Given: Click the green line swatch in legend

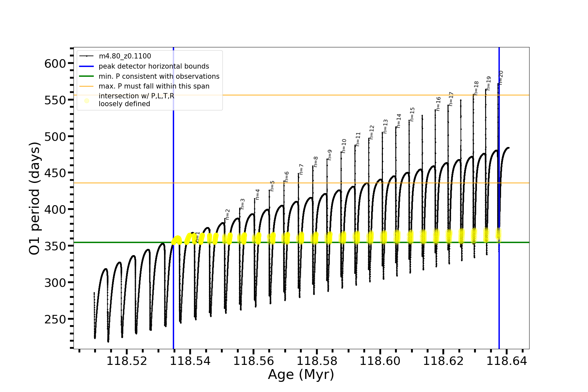Looking at the screenshot, I should 87,76.
